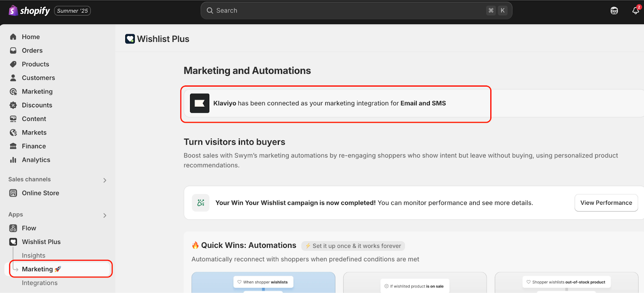
Task: Go to Home
Action: [x=31, y=37]
